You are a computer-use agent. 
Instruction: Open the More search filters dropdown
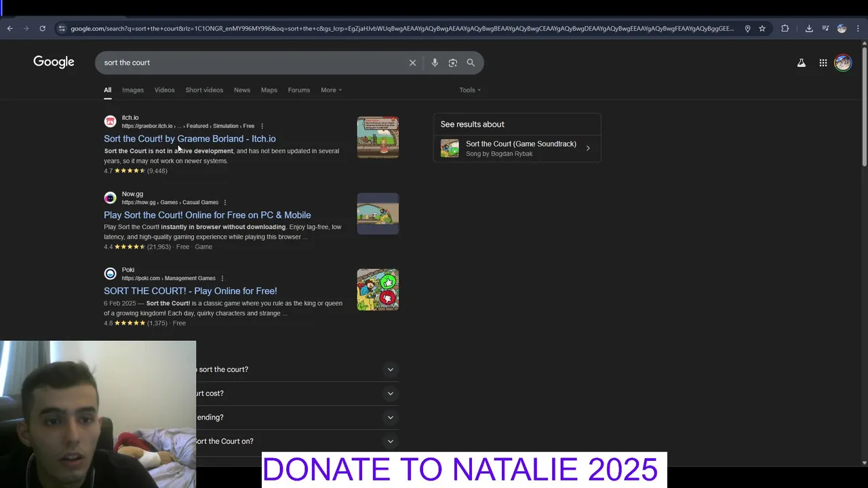coord(331,90)
